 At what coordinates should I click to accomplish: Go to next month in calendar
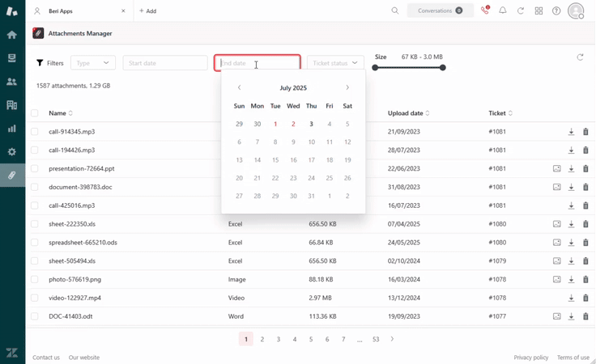coord(347,87)
